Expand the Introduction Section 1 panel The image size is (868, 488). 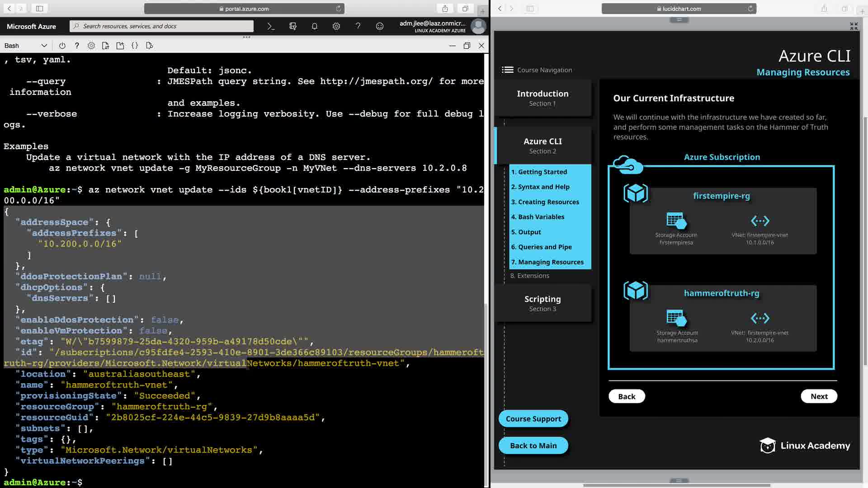click(x=542, y=98)
